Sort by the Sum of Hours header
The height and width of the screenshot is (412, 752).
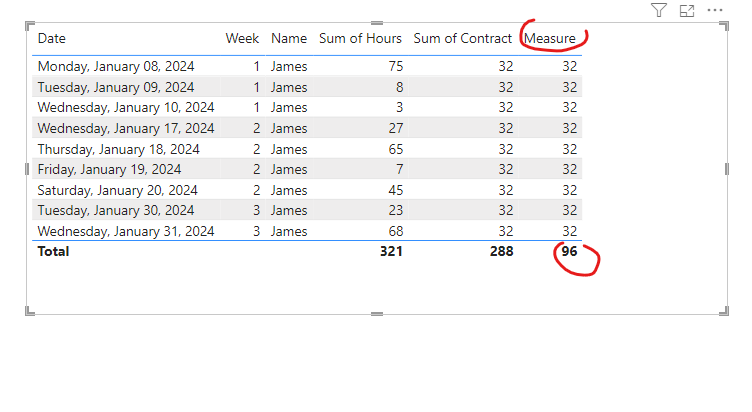(360, 38)
